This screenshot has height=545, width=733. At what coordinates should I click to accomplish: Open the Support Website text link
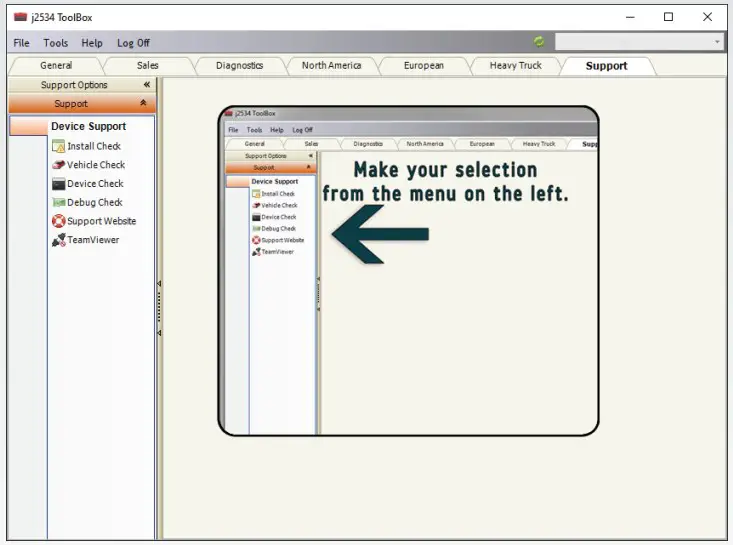(101, 221)
